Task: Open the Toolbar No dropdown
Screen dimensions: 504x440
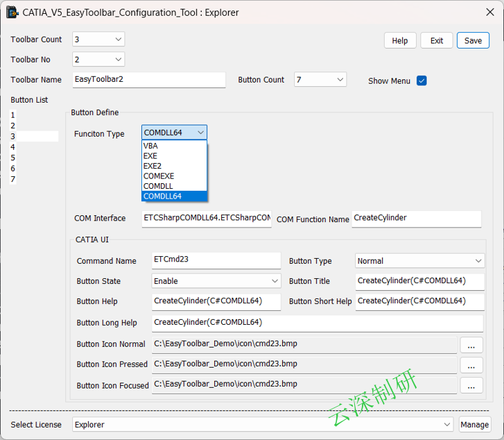Action: point(98,60)
